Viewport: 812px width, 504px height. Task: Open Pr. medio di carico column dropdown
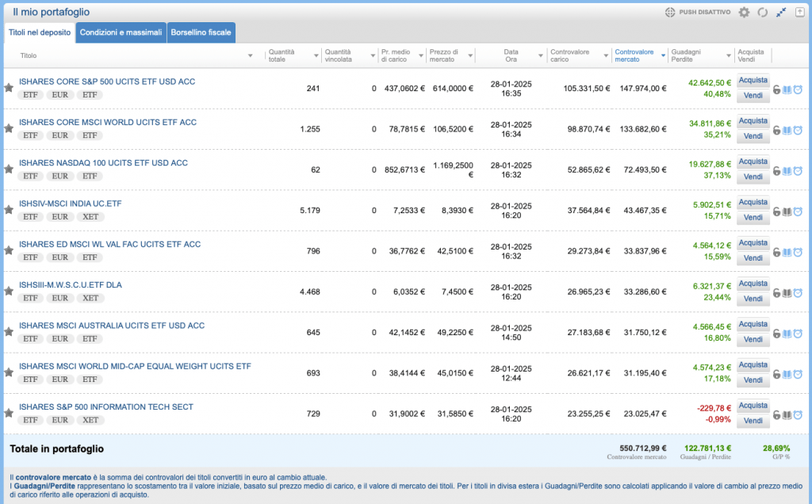click(421, 56)
